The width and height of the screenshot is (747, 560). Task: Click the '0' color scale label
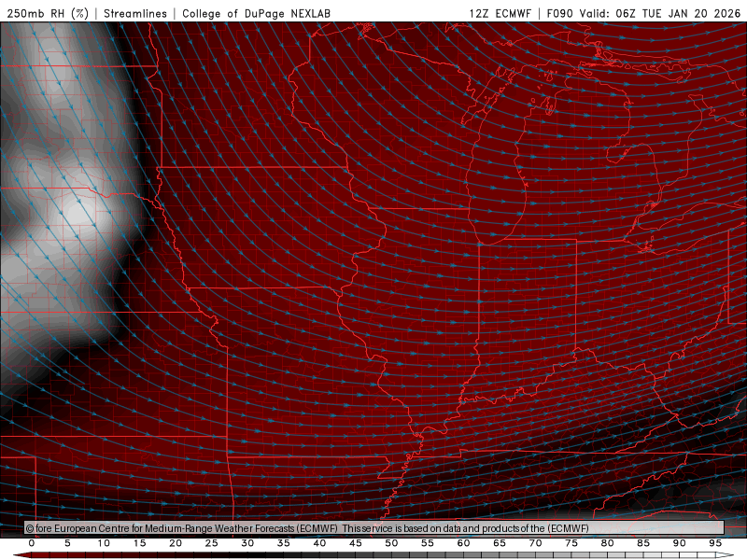(x=32, y=543)
